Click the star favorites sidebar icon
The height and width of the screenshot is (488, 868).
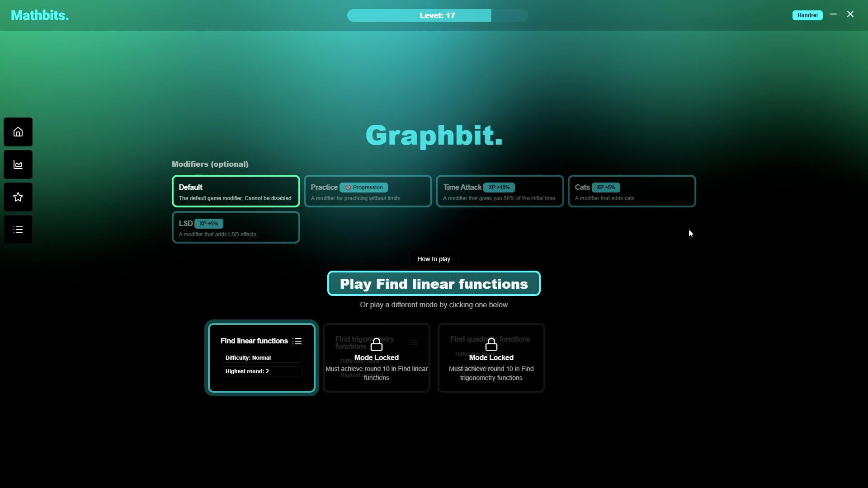pos(18,197)
